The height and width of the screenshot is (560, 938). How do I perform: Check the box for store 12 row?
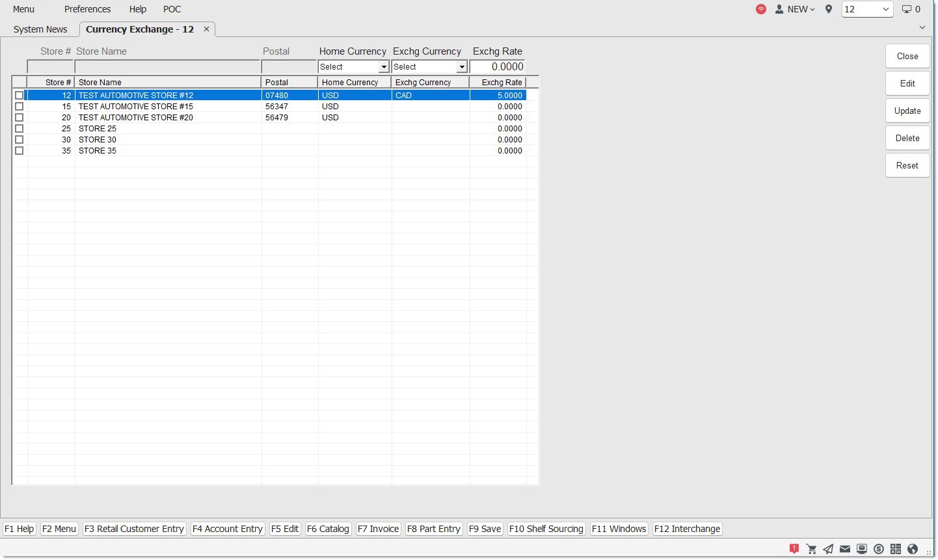[19, 96]
